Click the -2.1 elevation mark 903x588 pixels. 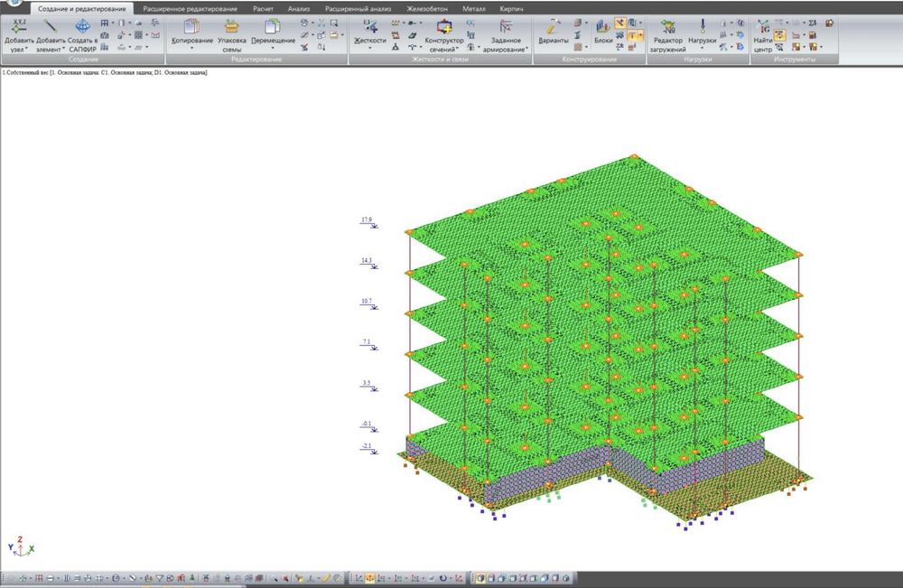click(368, 447)
